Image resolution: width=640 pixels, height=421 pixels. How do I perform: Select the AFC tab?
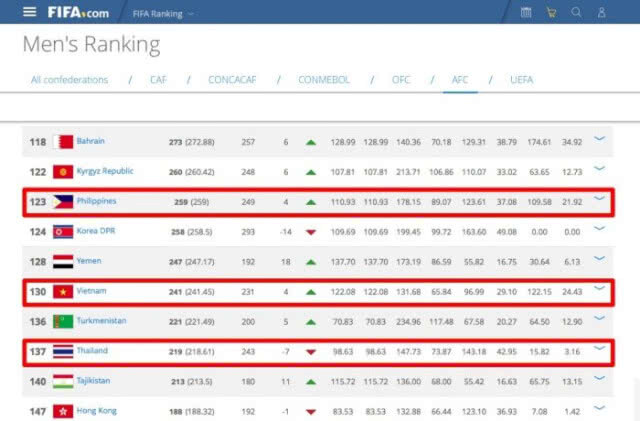(x=460, y=80)
